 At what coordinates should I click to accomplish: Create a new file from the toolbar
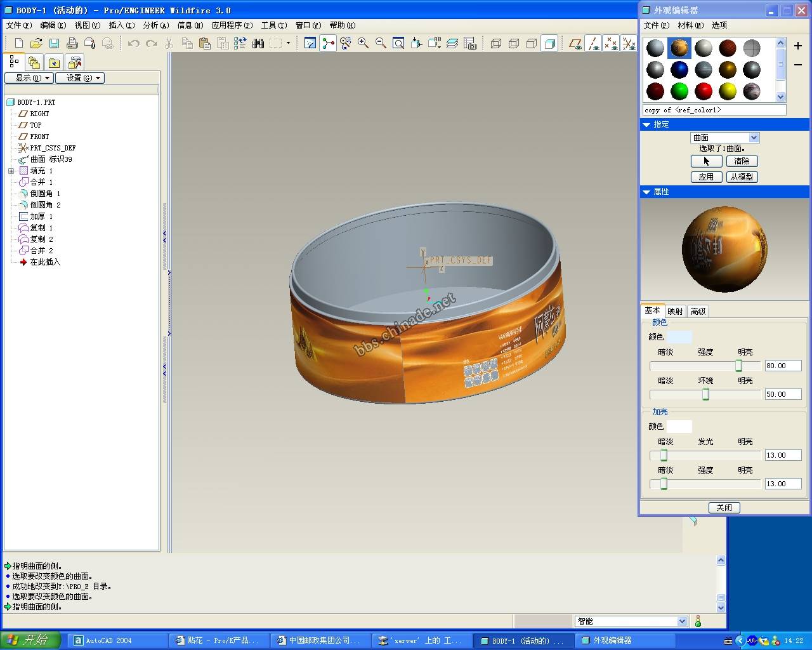coord(18,43)
